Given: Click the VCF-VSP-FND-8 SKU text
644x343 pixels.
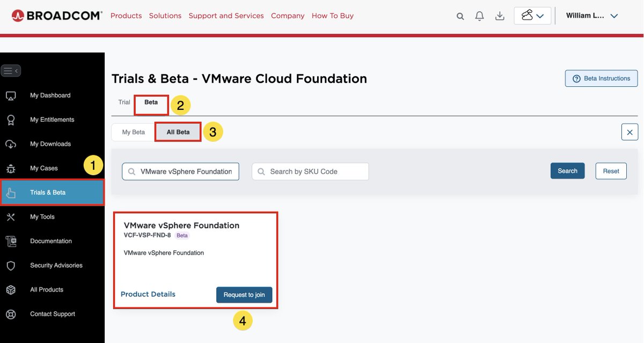Looking at the screenshot, I should [148, 235].
